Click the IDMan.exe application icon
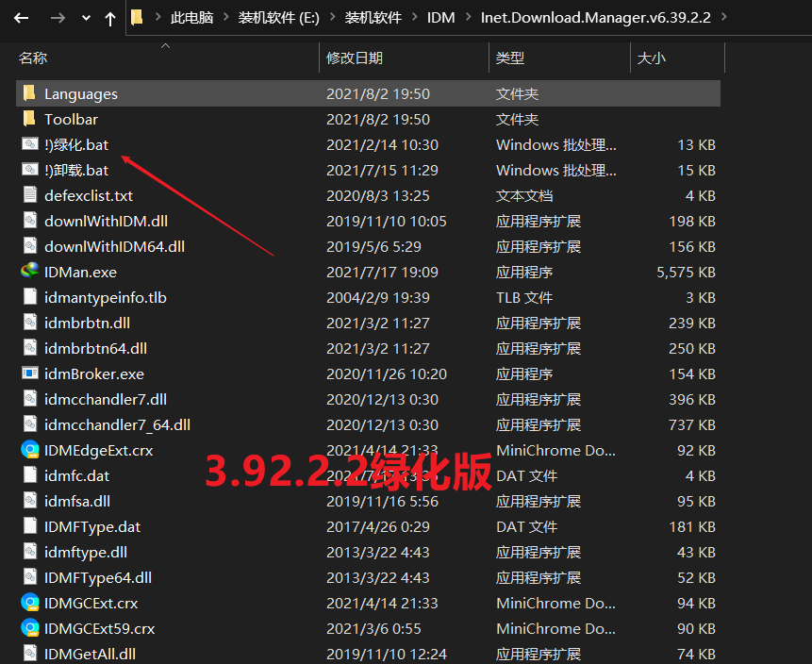Image resolution: width=812 pixels, height=664 pixels. click(x=29, y=272)
